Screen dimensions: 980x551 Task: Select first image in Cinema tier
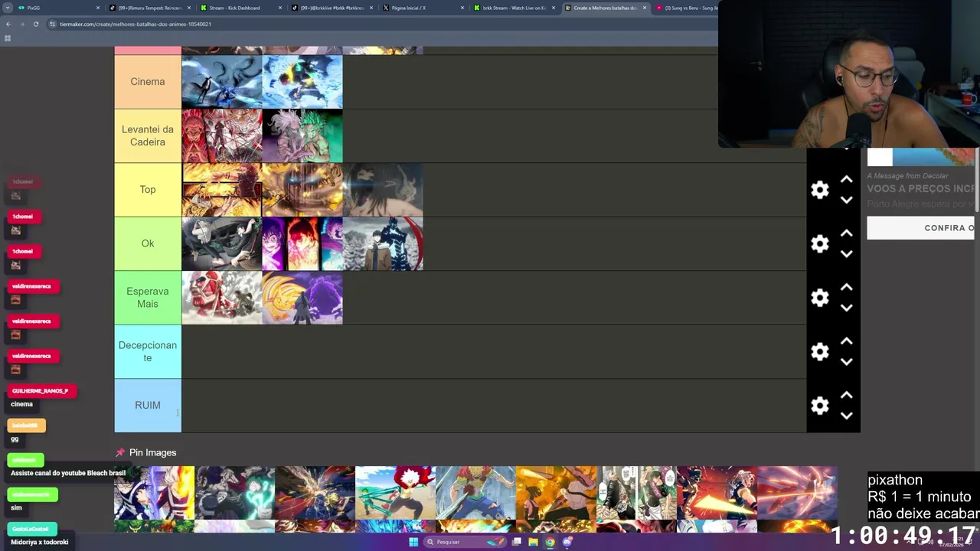pyautogui.click(x=222, y=82)
